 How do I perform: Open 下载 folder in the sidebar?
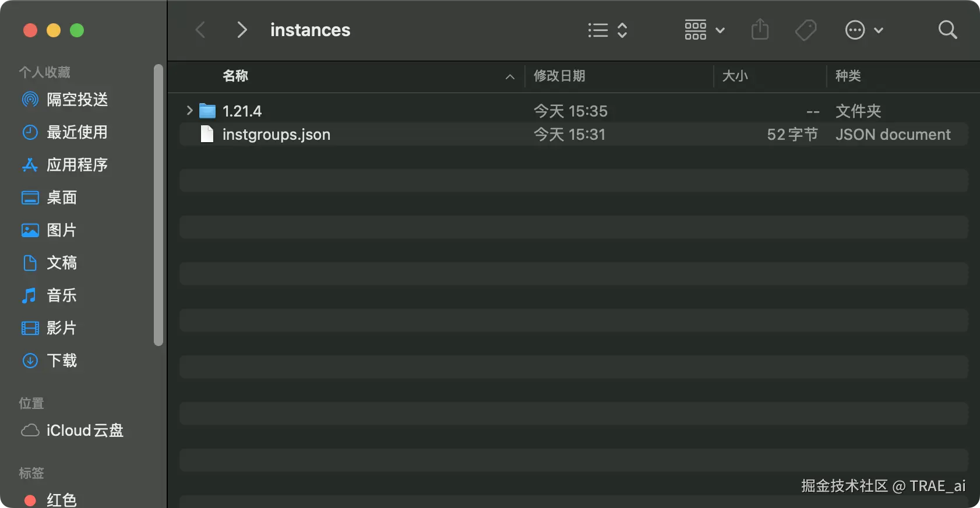tap(62, 361)
